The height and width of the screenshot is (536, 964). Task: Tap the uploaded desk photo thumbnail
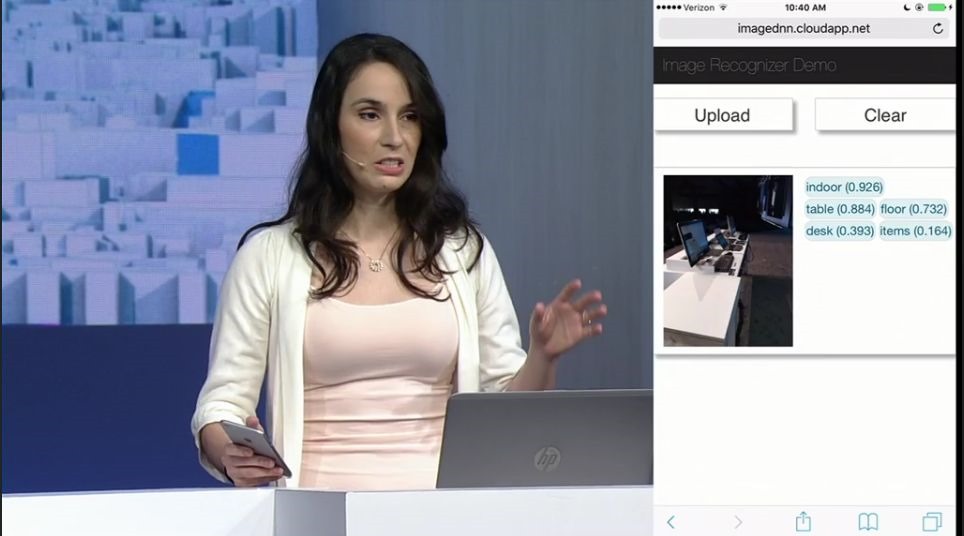[728, 261]
